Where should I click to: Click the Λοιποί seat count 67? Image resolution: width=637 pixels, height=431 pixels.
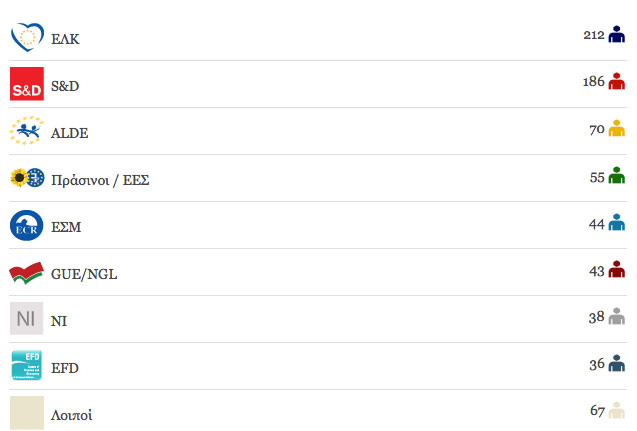(598, 411)
